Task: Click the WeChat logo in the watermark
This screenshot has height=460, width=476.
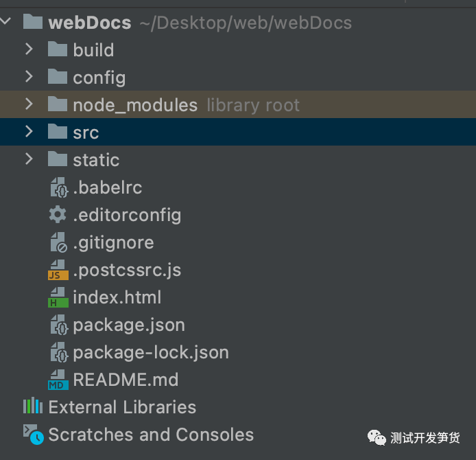Action: [x=377, y=438]
